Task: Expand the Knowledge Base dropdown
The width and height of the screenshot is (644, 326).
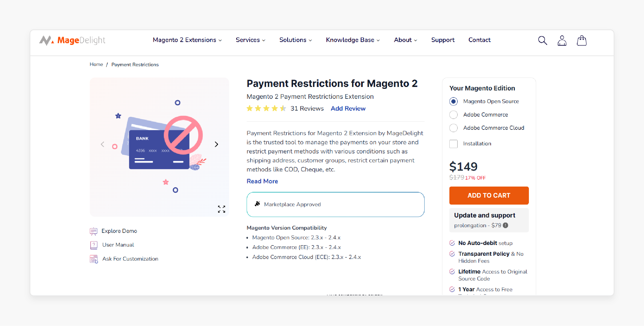Action: 353,40
